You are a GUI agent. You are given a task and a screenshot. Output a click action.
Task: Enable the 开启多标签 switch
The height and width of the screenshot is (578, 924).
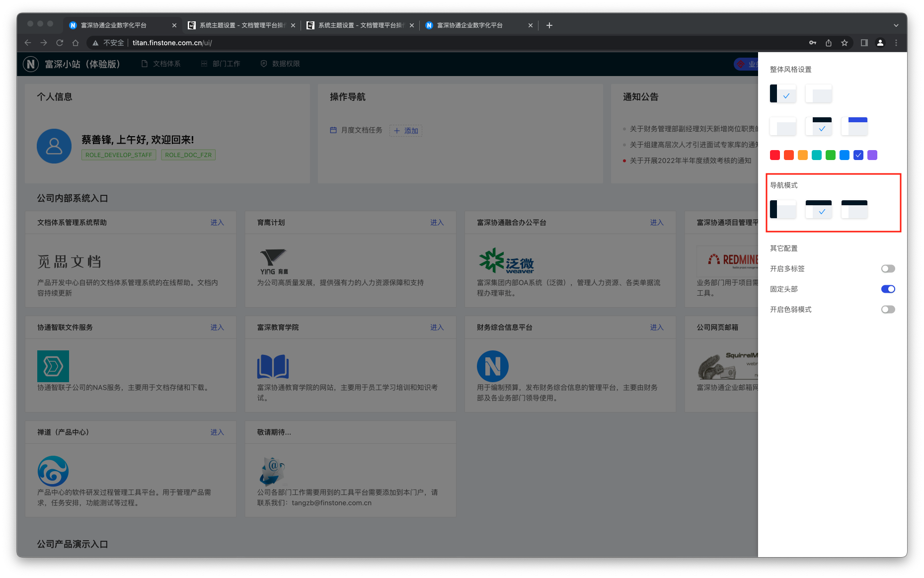tap(888, 269)
